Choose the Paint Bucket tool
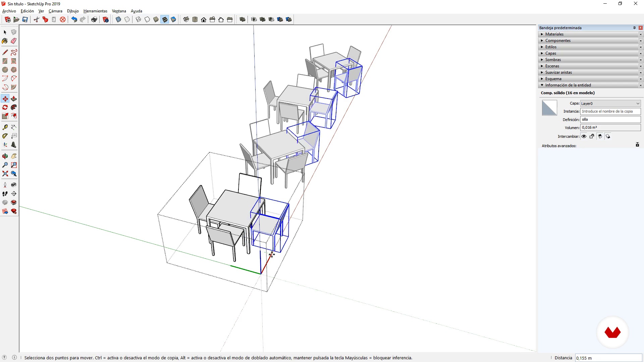Viewport: 644px width, 362px height. point(5,41)
